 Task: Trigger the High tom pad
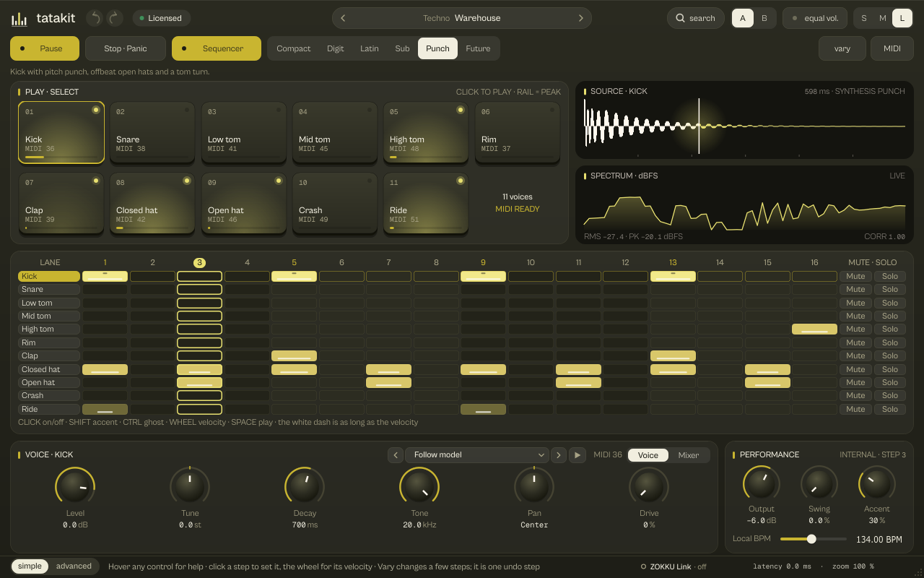point(426,132)
